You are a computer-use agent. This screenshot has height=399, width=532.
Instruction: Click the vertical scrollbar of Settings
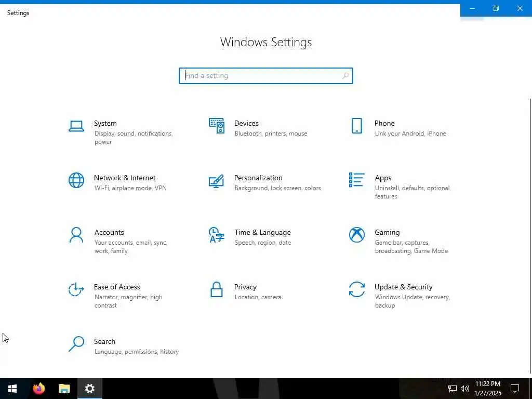(x=530, y=236)
